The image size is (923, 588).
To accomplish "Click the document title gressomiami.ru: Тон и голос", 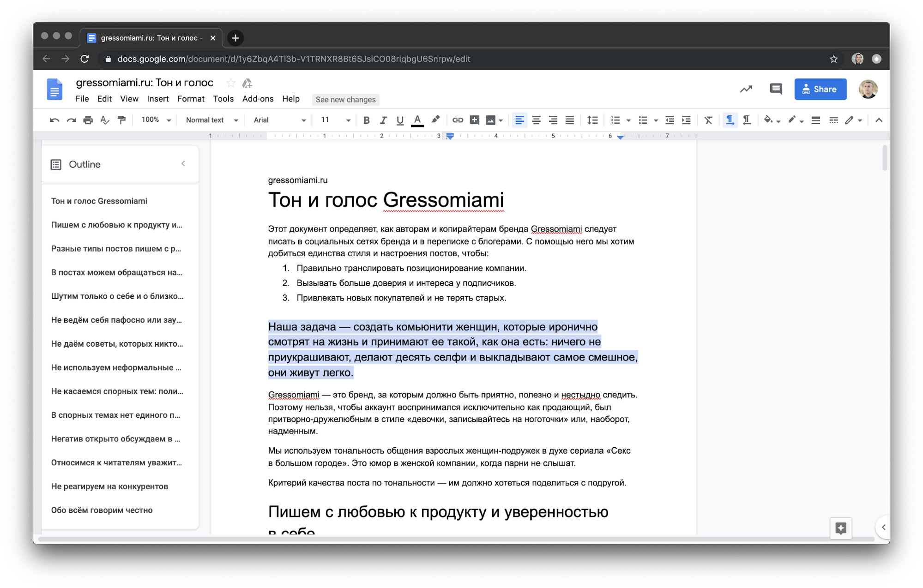I will tap(145, 83).
